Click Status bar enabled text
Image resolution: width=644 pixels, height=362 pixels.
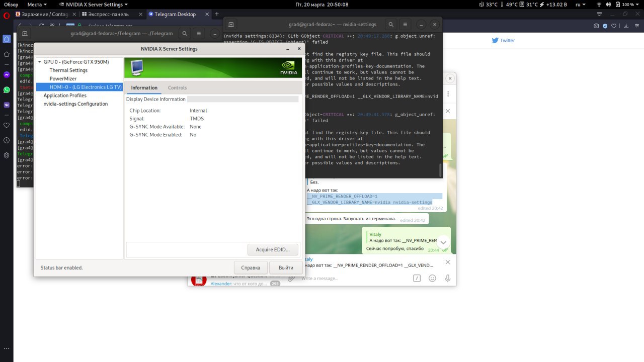[61, 267]
